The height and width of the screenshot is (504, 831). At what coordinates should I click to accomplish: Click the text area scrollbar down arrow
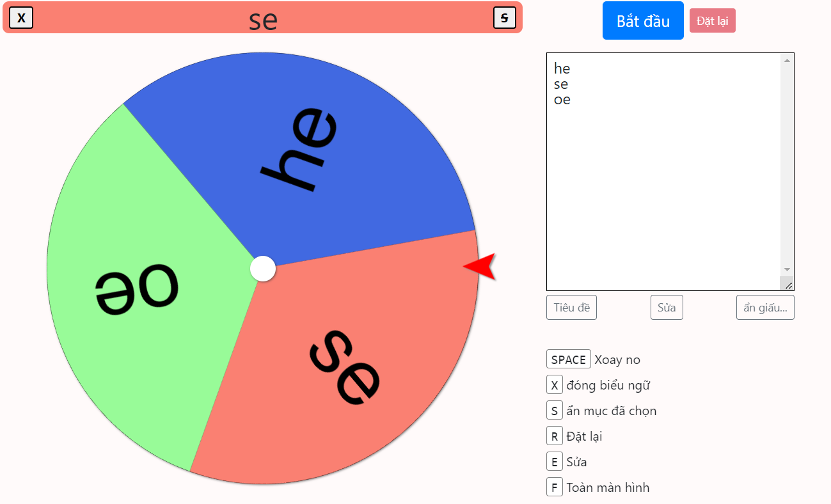pos(787,270)
